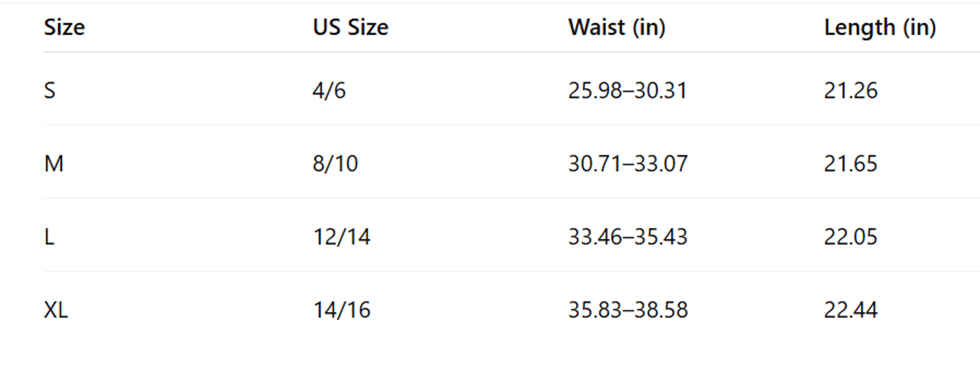Click length value 21.65
This screenshot has width=980, height=381.
(x=851, y=164)
